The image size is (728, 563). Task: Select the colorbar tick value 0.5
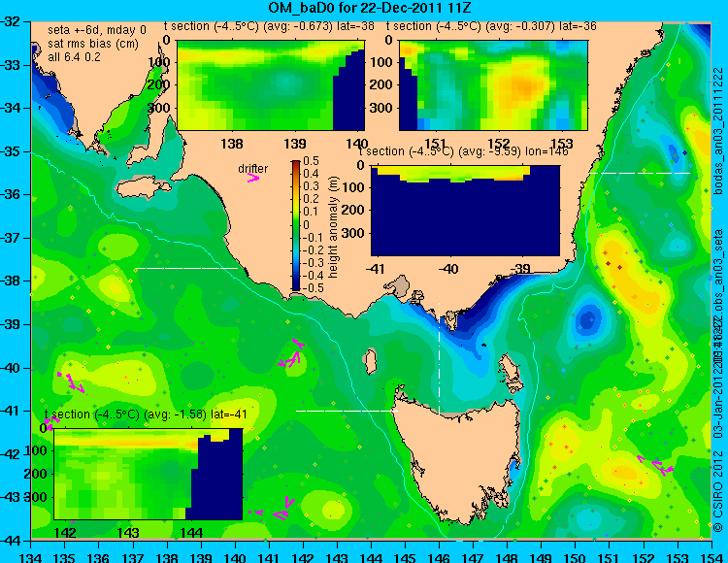311,161
